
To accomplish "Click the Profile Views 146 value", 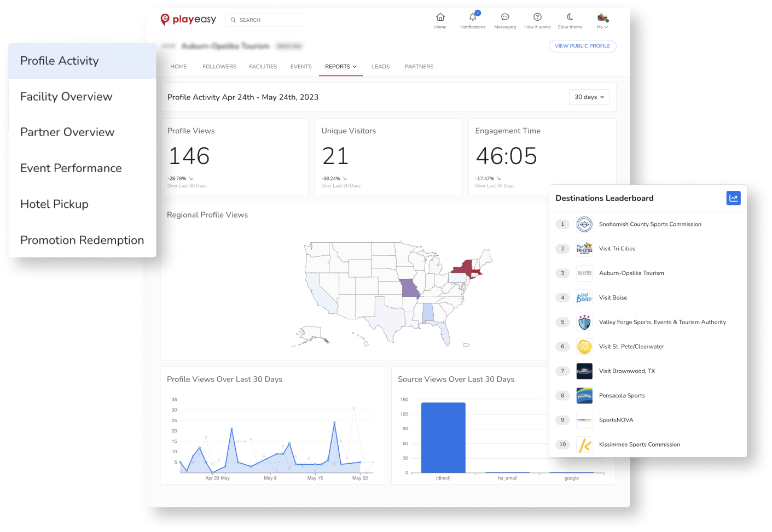I will click(x=189, y=156).
